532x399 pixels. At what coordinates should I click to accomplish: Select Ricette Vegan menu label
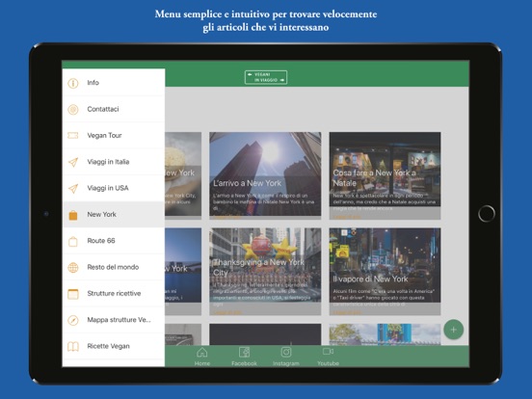108,346
